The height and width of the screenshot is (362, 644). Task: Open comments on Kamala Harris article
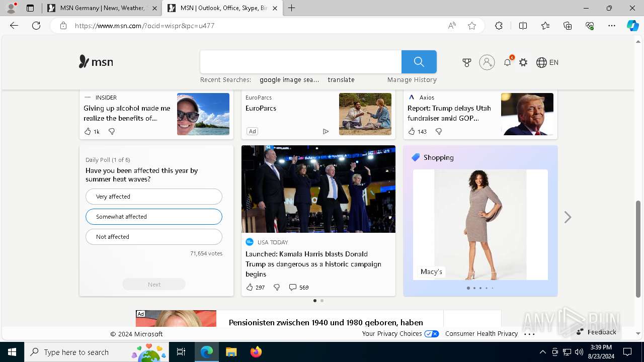coord(299,287)
